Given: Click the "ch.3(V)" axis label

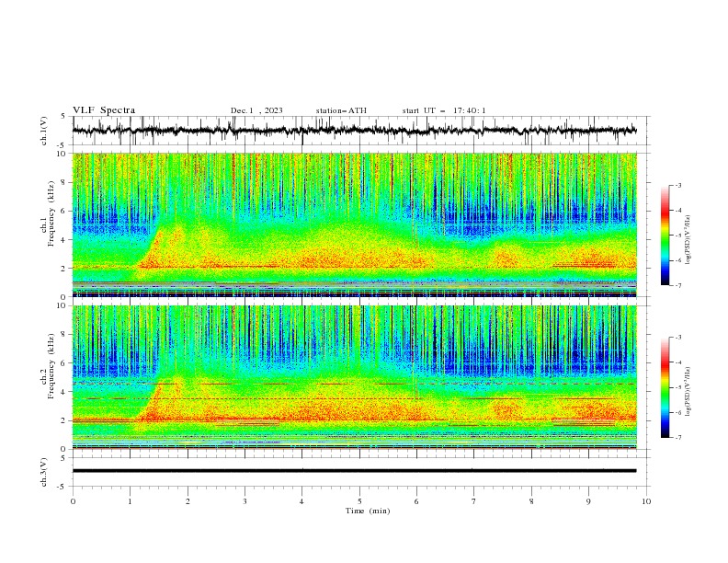Looking at the screenshot, I should tap(44, 472).
